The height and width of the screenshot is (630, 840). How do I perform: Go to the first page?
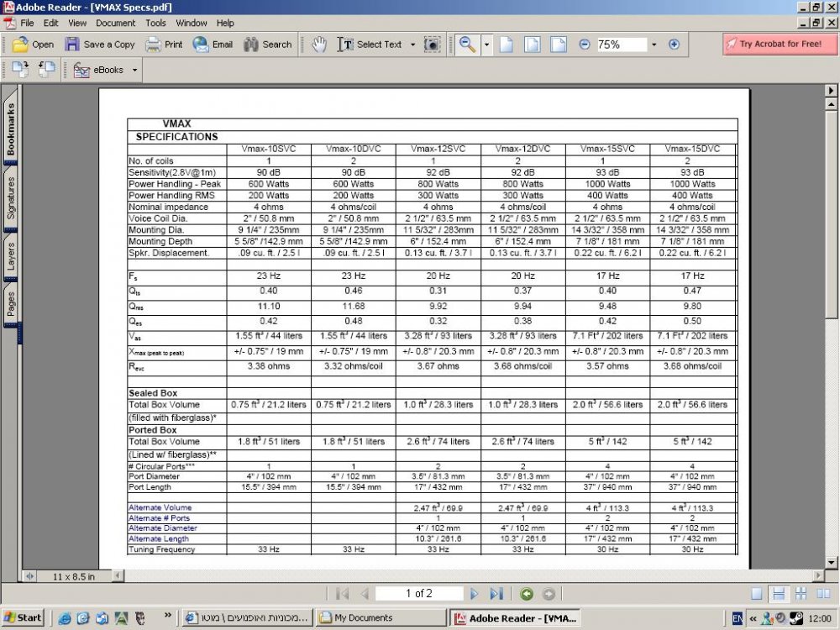343,594
